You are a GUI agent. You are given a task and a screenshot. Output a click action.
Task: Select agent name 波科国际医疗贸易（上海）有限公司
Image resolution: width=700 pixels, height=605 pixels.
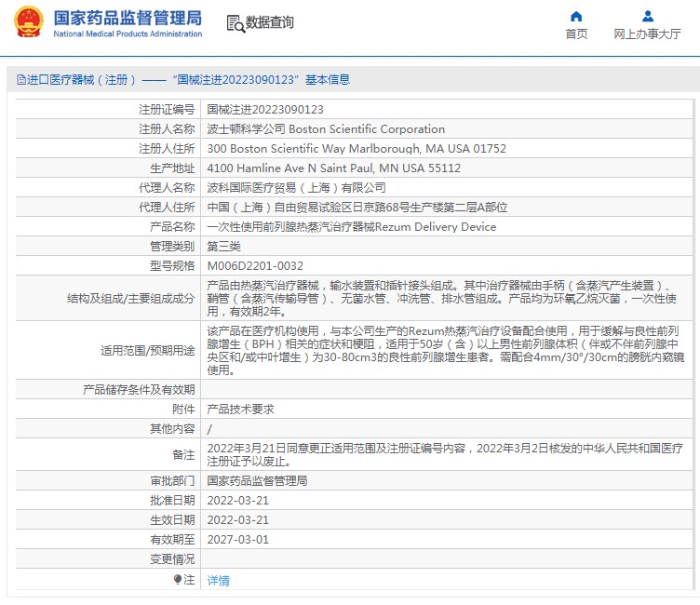(x=296, y=188)
